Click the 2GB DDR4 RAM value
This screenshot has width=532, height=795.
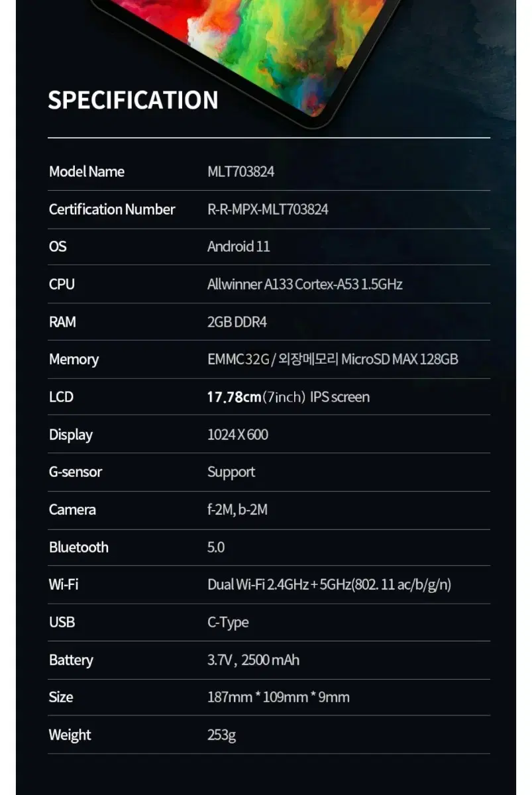237,322
